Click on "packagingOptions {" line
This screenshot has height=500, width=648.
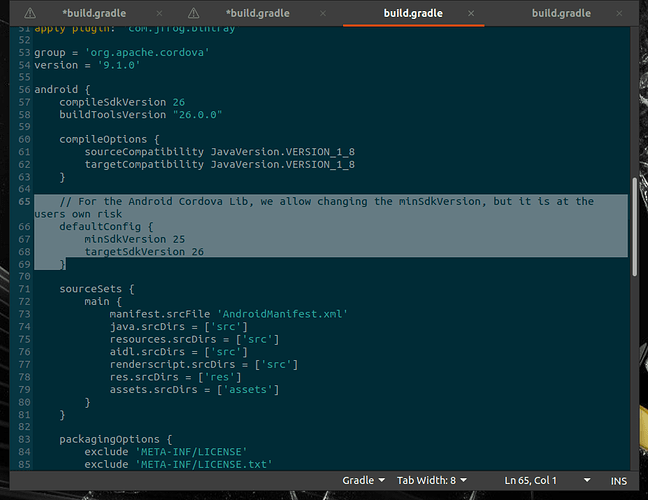pos(116,439)
